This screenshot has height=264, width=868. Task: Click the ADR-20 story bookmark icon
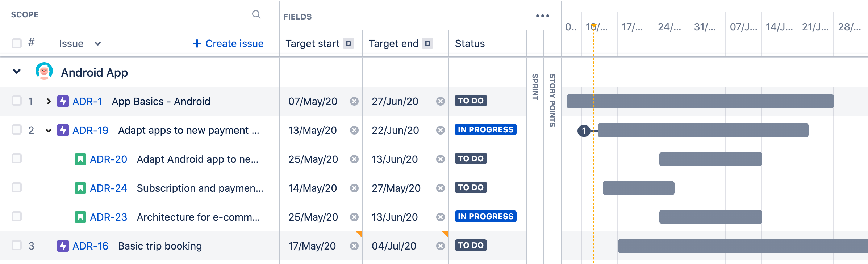click(80, 159)
